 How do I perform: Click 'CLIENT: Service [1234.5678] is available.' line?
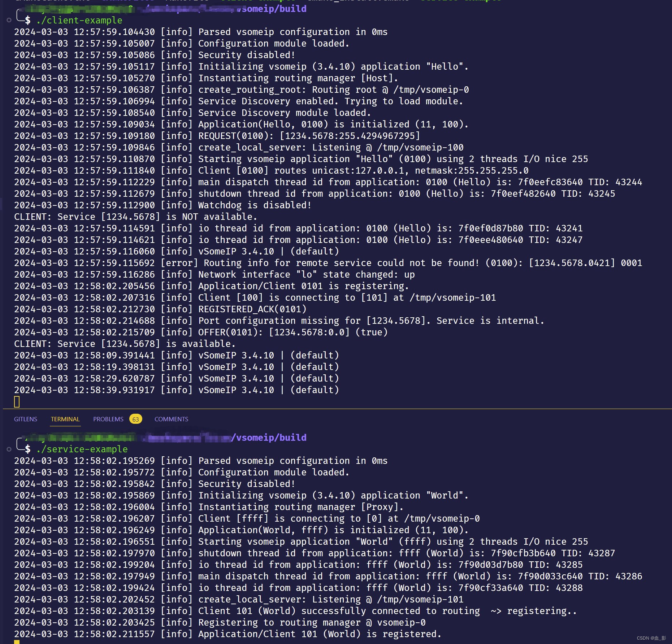coord(125,344)
